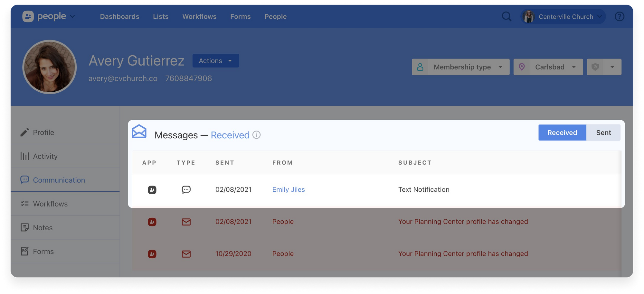Switch to Sent messages toggle
Image resolution: width=644 pixels, height=294 pixels.
click(603, 133)
